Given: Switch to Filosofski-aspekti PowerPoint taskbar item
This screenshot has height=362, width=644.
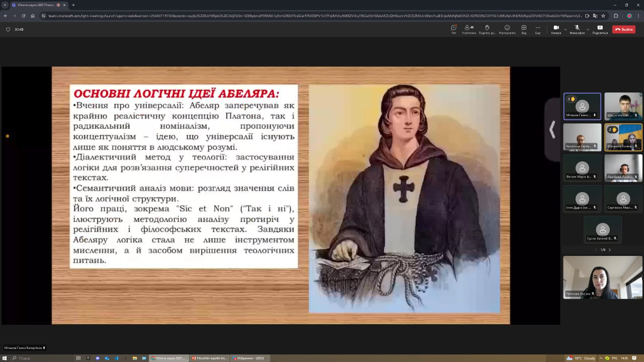Looking at the screenshot, I should coord(209,358).
